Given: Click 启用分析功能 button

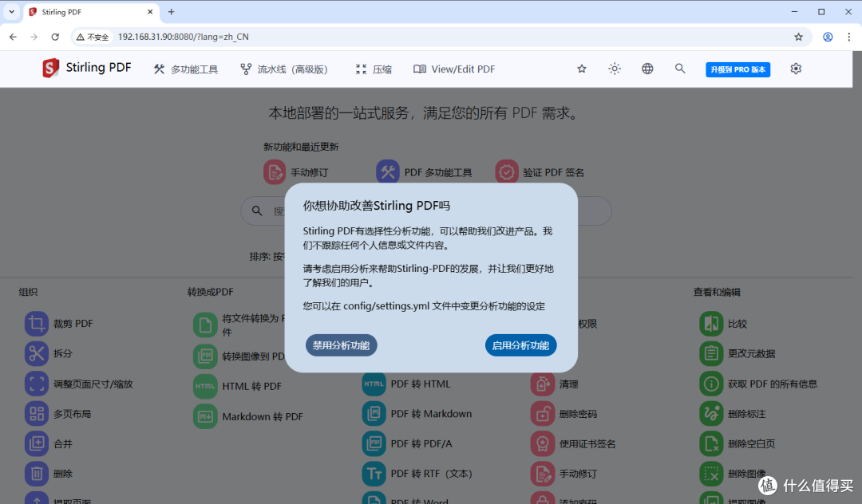Looking at the screenshot, I should click(x=520, y=345).
